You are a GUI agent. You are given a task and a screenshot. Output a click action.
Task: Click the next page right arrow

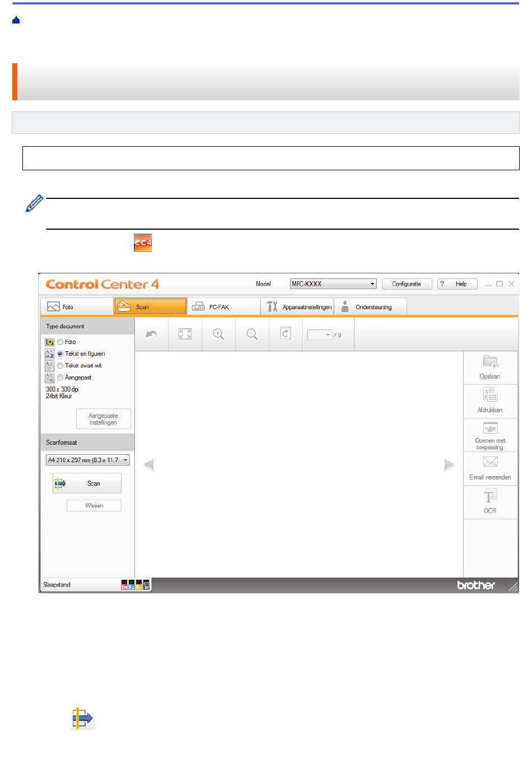click(449, 465)
